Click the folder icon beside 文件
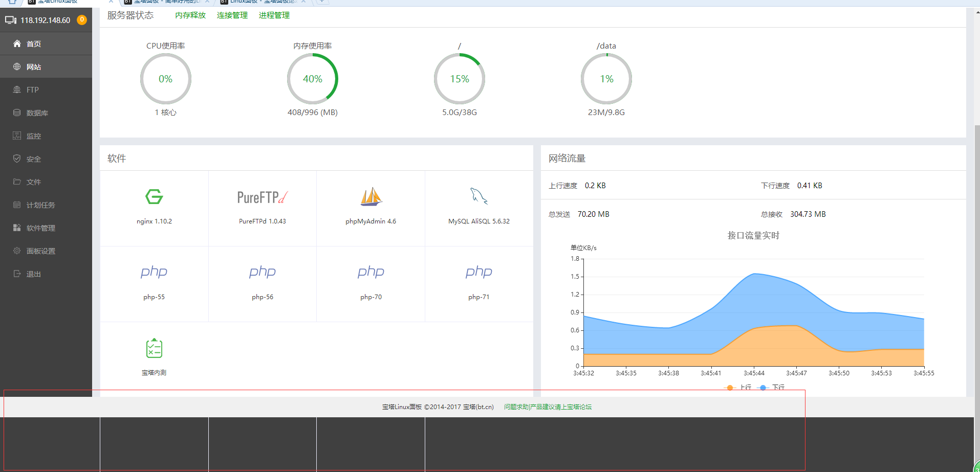The width and height of the screenshot is (980, 472). pos(17,182)
